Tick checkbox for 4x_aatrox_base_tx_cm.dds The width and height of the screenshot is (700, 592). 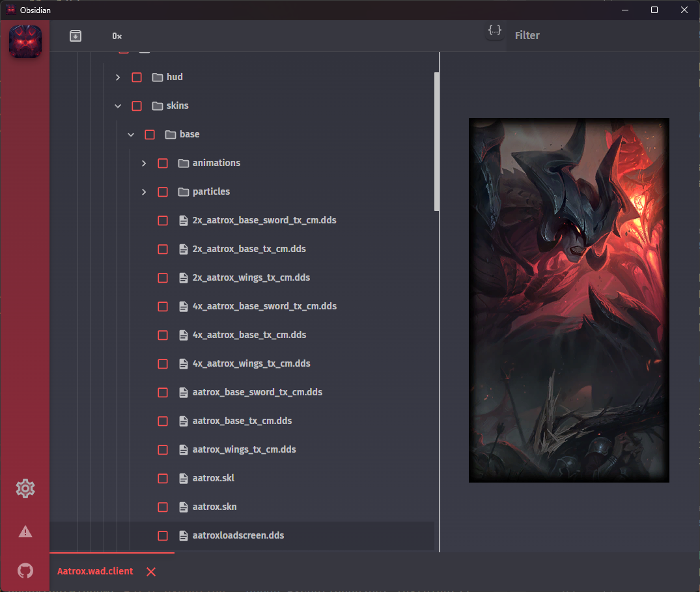163,335
